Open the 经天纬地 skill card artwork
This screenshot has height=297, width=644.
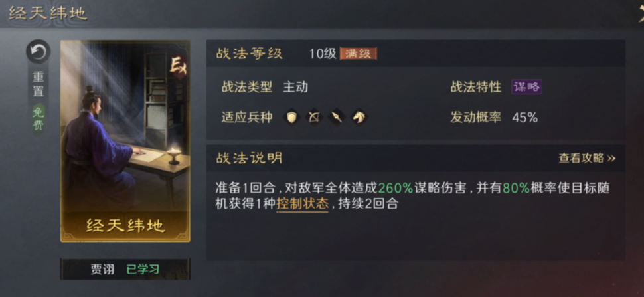pyautogui.click(x=125, y=141)
